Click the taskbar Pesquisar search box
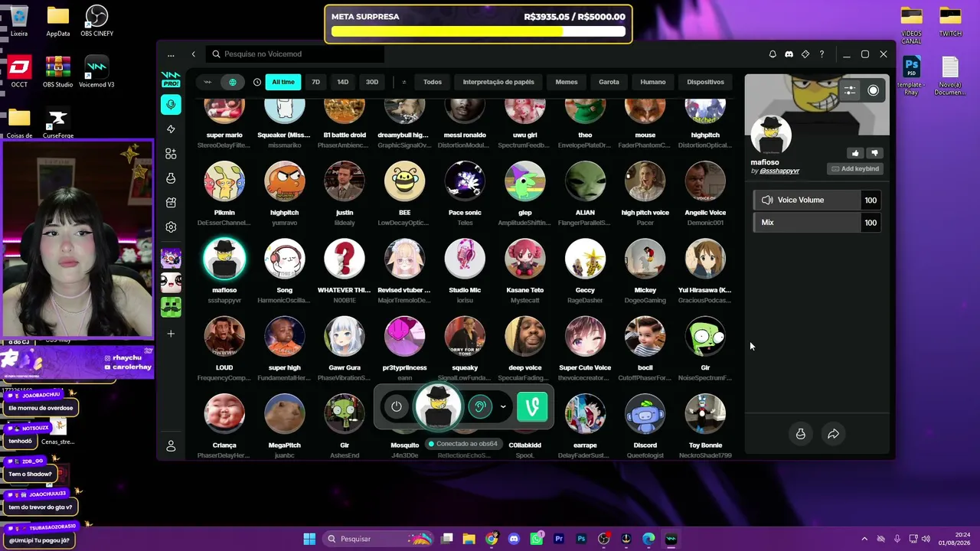 click(x=379, y=539)
